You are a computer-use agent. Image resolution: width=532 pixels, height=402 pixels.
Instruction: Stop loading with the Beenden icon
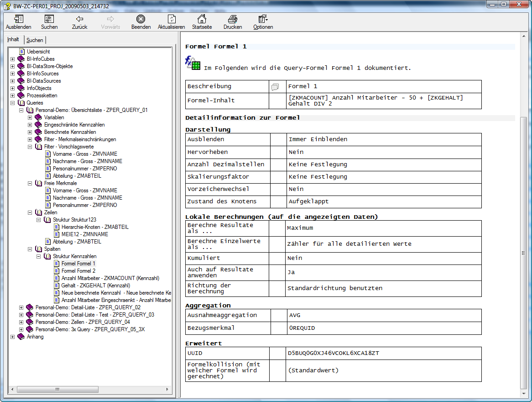click(141, 19)
